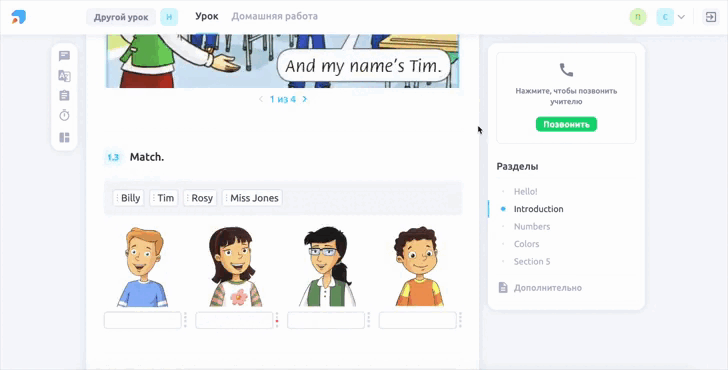728x370 pixels.
Task: Click the exit lesson icon
Action: (x=710, y=17)
